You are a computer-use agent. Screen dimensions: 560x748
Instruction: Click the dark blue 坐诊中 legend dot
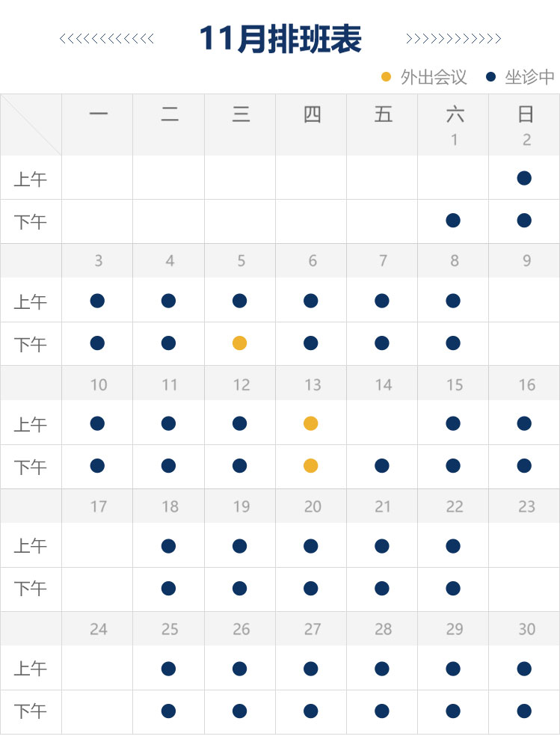(x=490, y=76)
